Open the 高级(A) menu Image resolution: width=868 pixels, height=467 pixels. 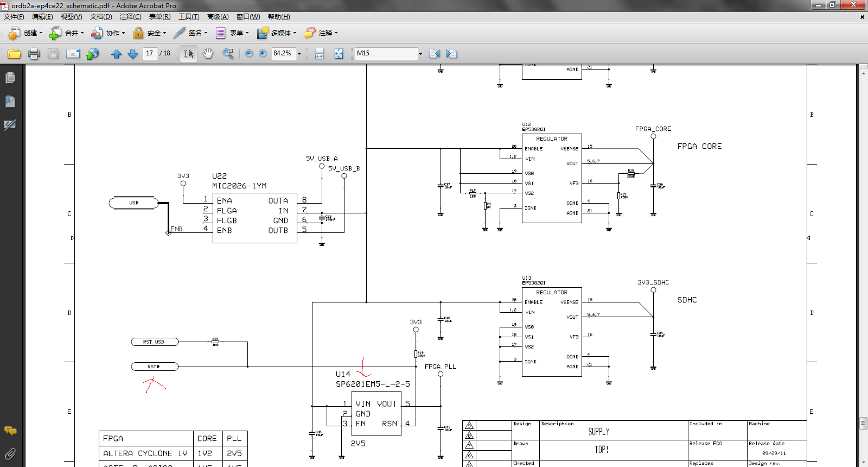218,17
